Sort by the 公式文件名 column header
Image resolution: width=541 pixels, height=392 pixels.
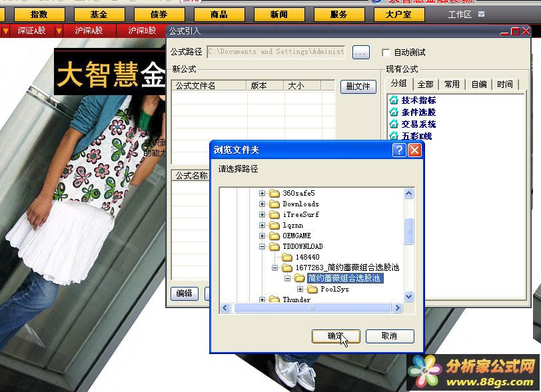[209, 85]
